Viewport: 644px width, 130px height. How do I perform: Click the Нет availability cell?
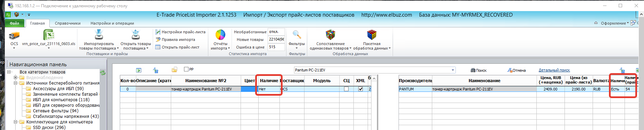click(x=269, y=89)
